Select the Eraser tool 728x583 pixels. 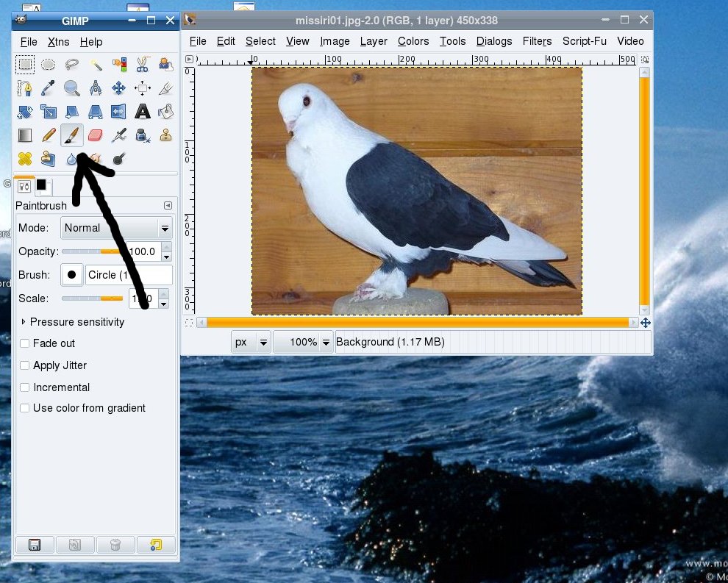96,135
